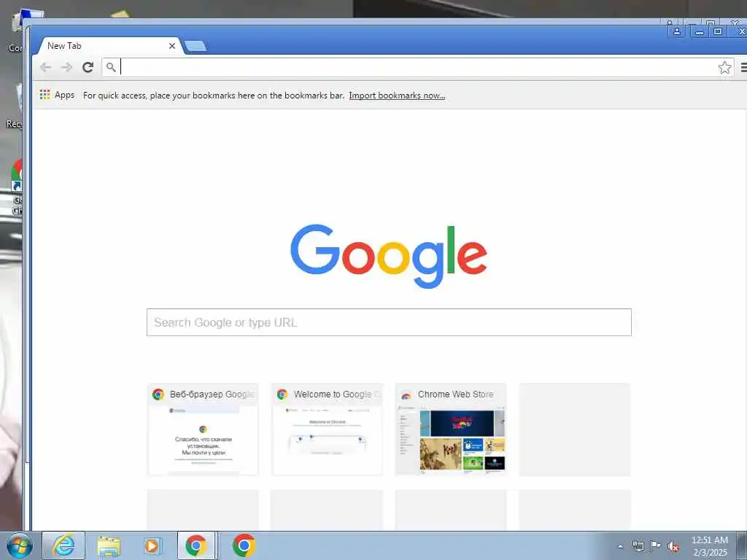Open the network status tray icon
The width and height of the screenshot is (747, 560).
tap(638, 546)
